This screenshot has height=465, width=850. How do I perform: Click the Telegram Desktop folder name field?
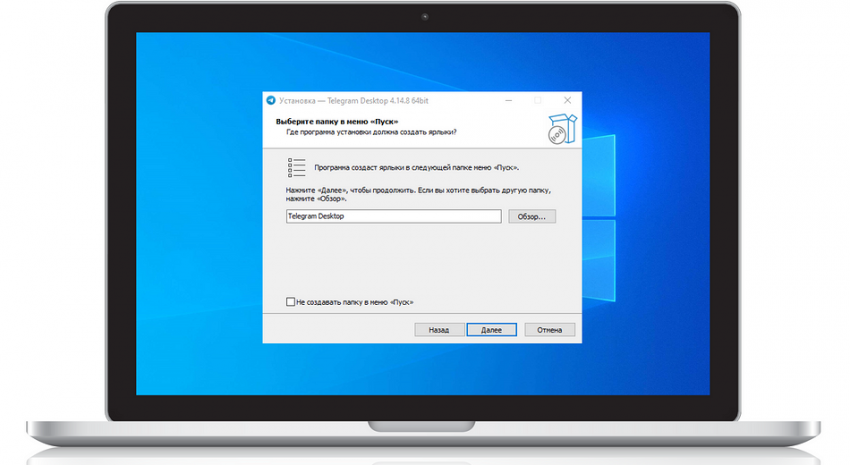tap(392, 216)
